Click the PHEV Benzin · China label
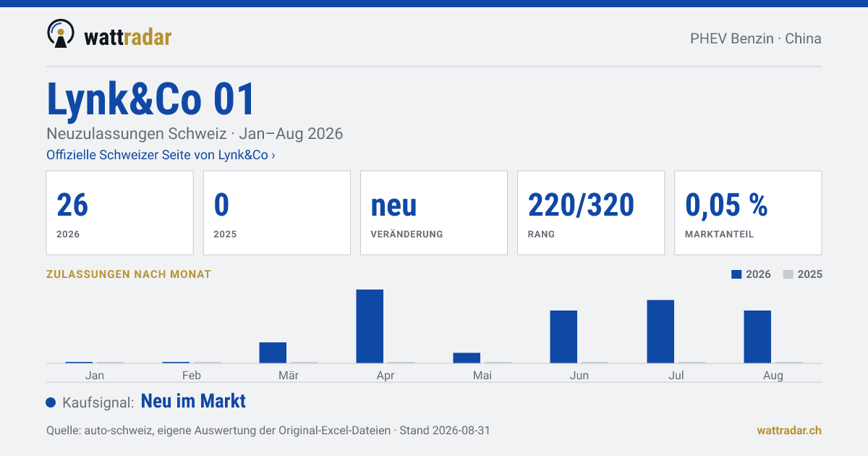The width and height of the screenshot is (868, 456). coord(756,38)
